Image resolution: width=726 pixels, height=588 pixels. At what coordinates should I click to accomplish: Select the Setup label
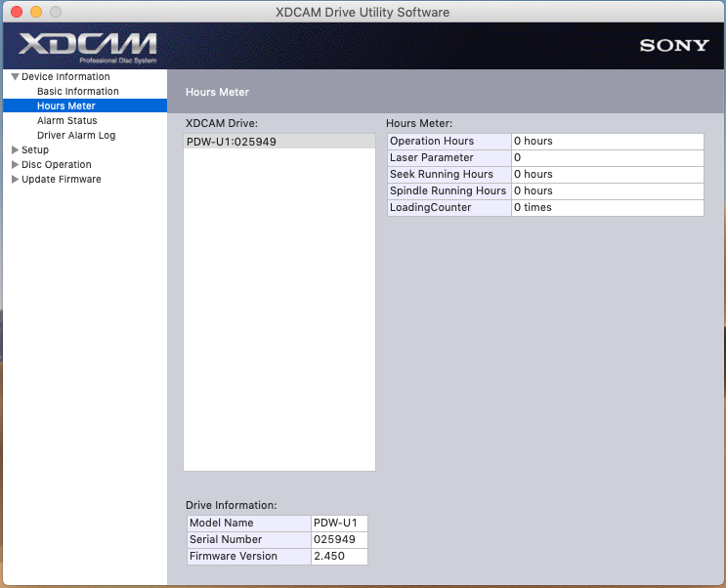pyautogui.click(x=35, y=150)
